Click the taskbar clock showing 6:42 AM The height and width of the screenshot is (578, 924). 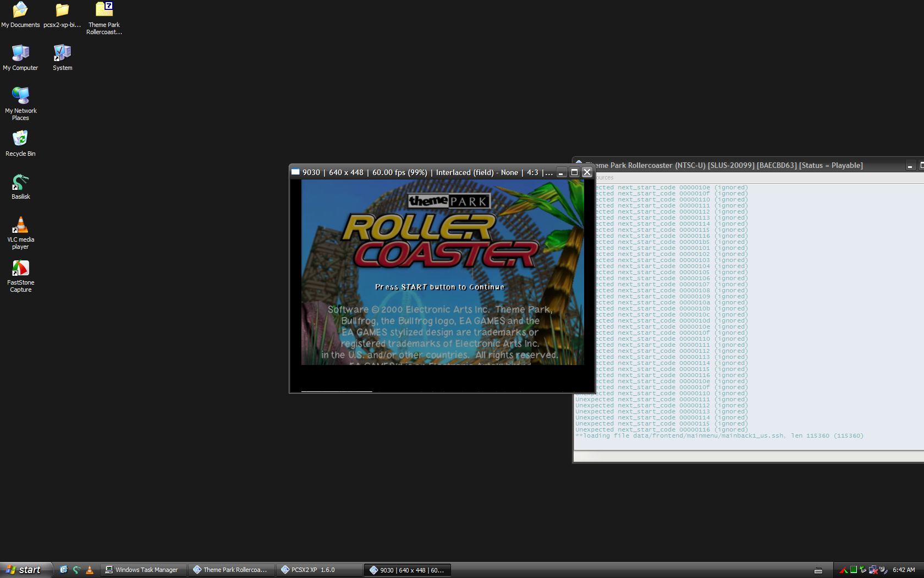click(904, 570)
